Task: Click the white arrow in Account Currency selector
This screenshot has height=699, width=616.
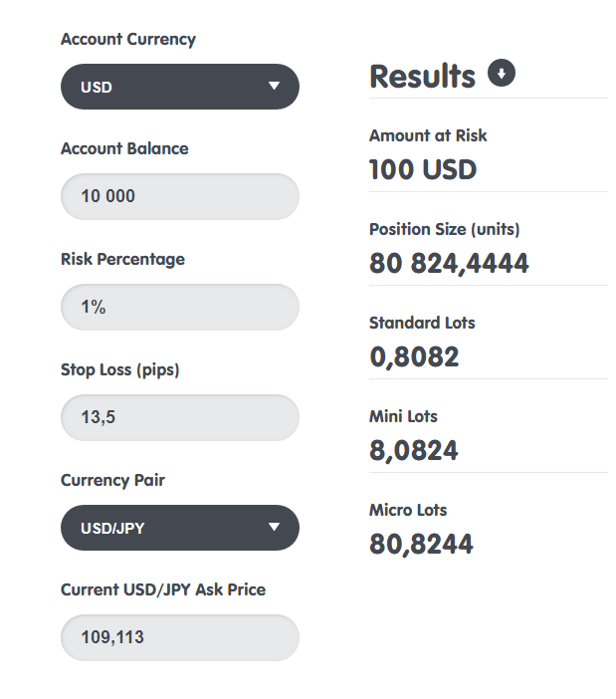Action: [274, 87]
